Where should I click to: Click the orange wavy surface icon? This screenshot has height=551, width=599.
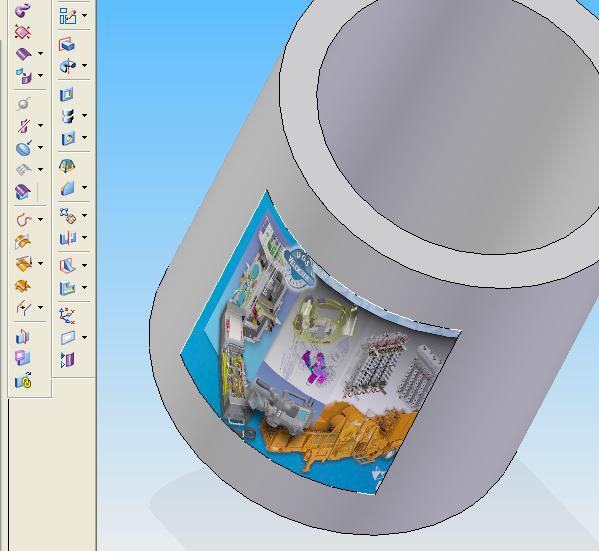[23, 286]
